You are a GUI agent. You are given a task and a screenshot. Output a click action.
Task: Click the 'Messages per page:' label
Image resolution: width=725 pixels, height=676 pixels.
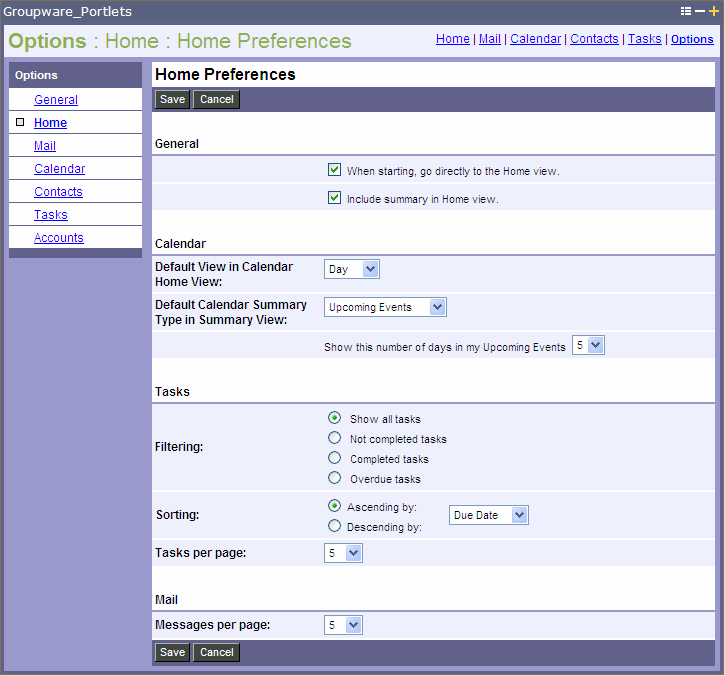[x=213, y=625]
